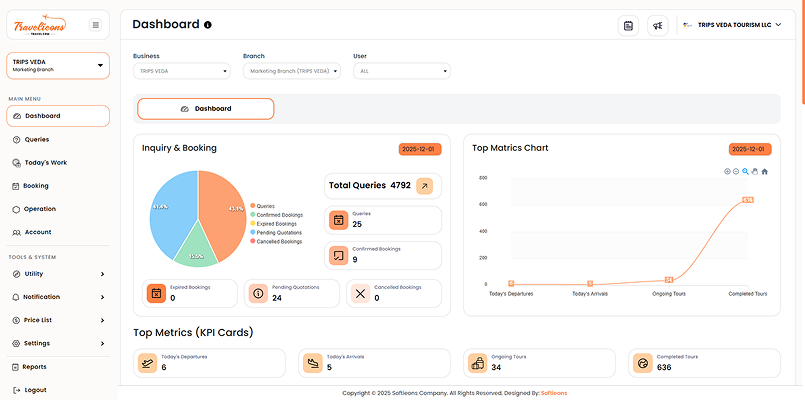This screenshot has width=805, height=400.
Task: Select the chart magnifier selection zoom tool
Action: pyautogui.click(x=746, y=171)
